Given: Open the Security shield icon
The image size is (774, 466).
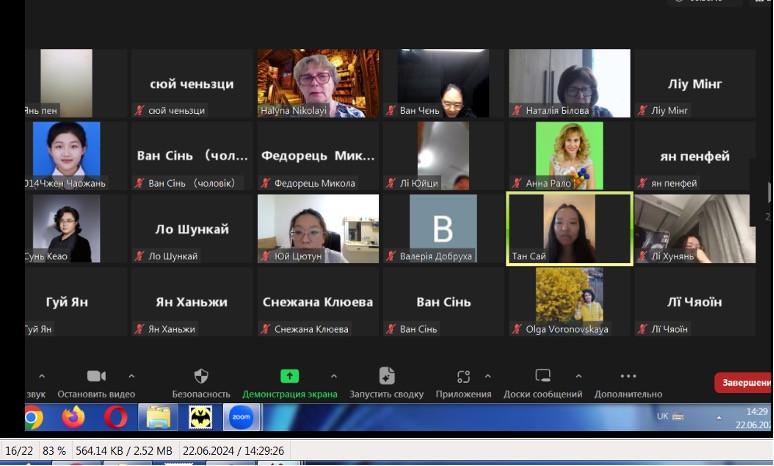Looking at the screenshot, I should 201,376.
